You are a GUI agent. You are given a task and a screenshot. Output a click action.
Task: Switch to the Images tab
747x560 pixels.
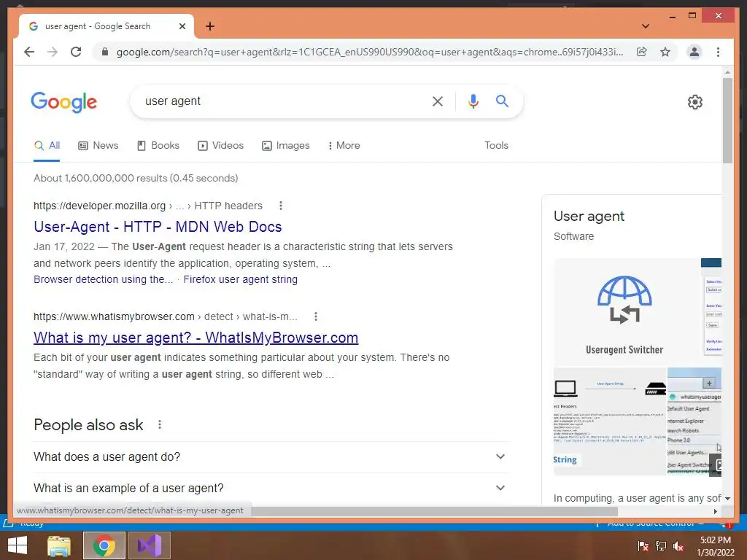coord(286,146)
